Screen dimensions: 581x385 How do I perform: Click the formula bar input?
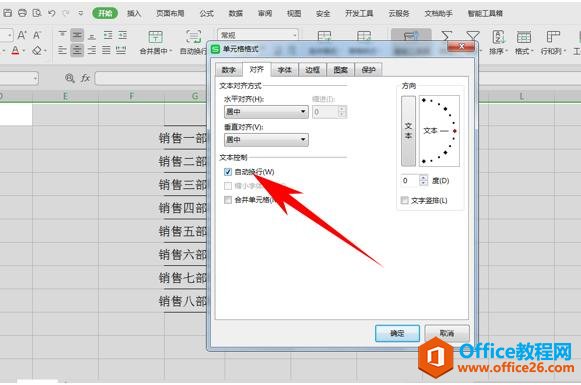[x=150, y=79]
